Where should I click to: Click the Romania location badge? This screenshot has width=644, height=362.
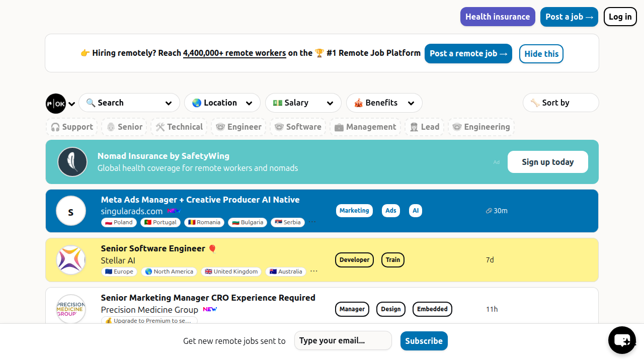(x=204, y=222)
